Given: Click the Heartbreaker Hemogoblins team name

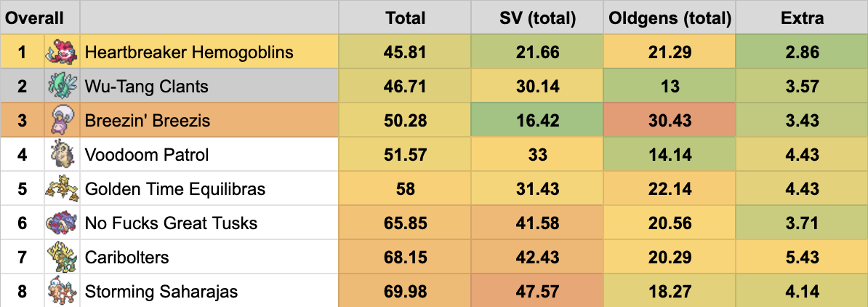Looking at the screenshot, I should pyautogui.click(x=188, y=52).
